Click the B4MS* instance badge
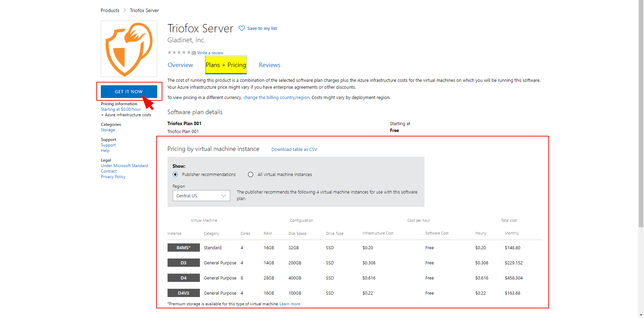 click(x=184, y=248)
